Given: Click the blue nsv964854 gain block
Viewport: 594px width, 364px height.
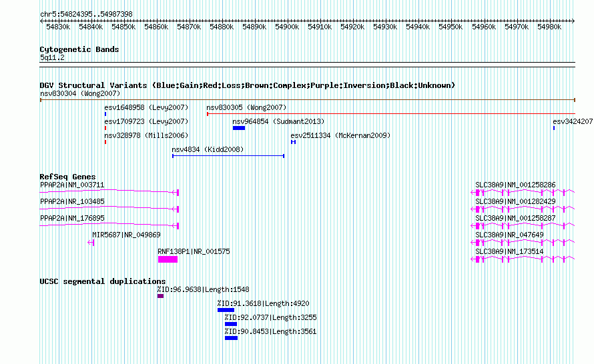Looking at the screenshot, I should coord(239,128).
